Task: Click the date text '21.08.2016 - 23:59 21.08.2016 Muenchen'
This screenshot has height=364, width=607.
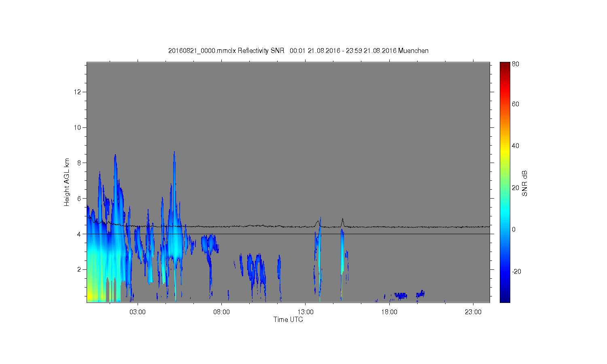Action: [x=368, y=51]
